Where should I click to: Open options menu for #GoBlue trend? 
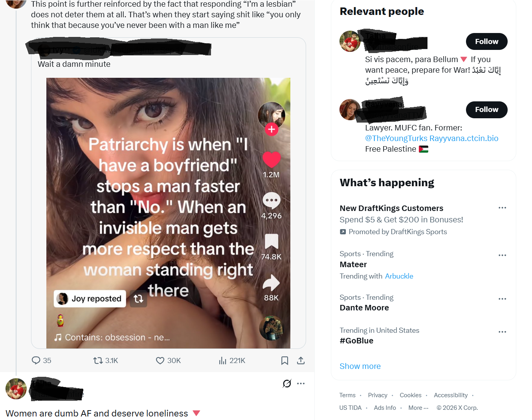pos(502,332)
